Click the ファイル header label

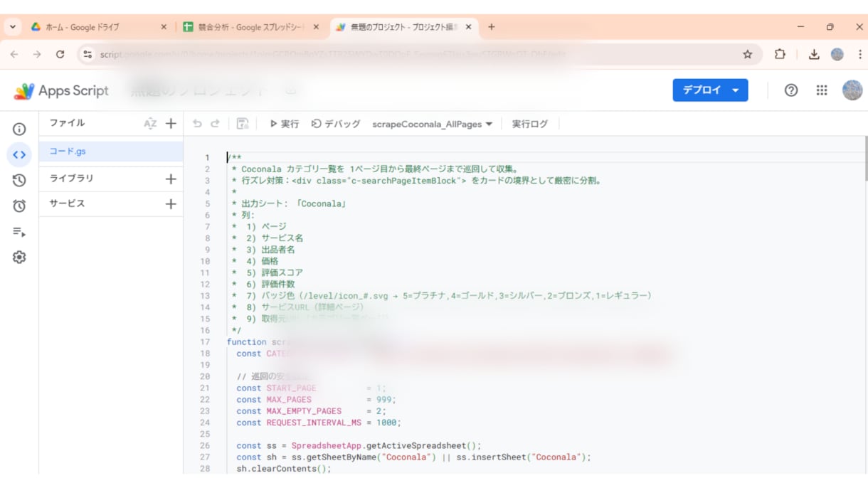point(67,123)
